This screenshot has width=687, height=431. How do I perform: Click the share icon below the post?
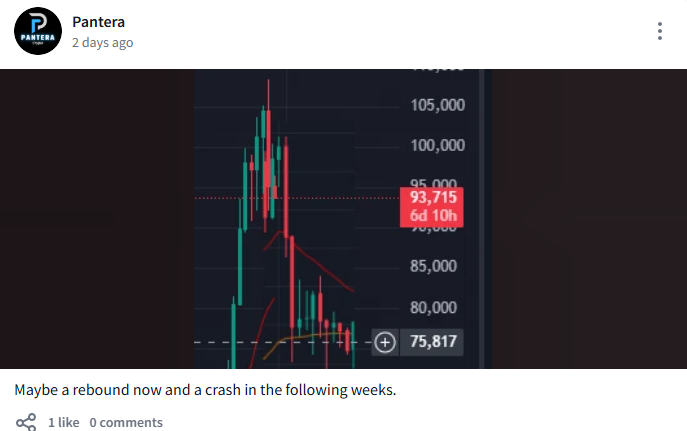26,422
